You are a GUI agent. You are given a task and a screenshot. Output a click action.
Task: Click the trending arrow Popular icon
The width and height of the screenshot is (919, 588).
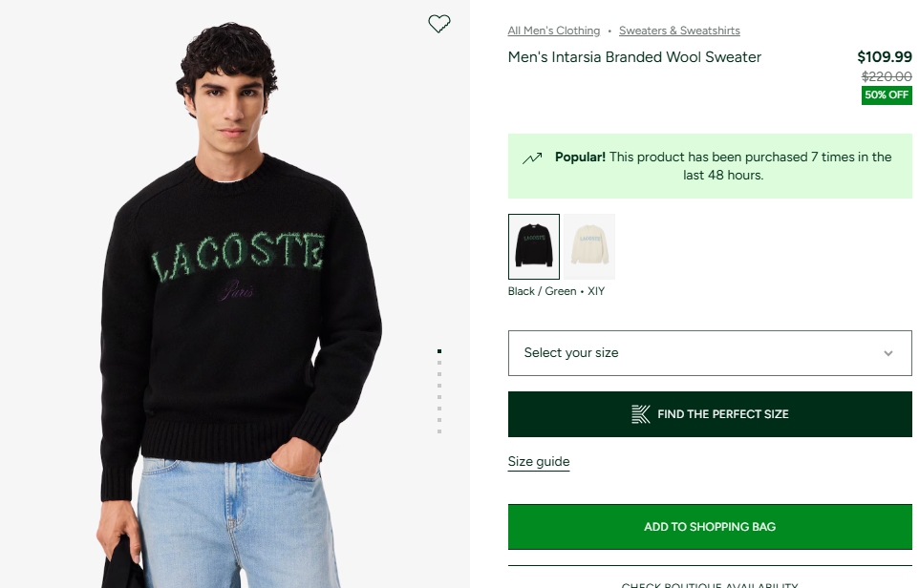point(532,158)
